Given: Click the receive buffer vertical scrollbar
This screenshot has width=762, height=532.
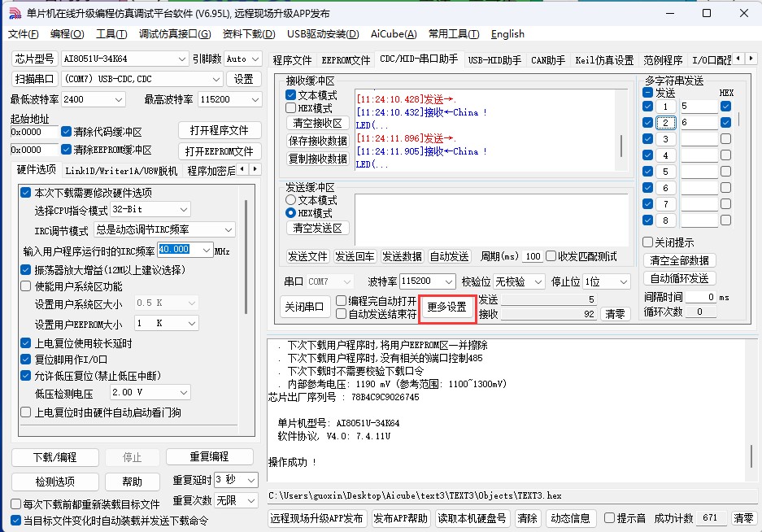Looking at the screenshot, I should click(621, 130).
